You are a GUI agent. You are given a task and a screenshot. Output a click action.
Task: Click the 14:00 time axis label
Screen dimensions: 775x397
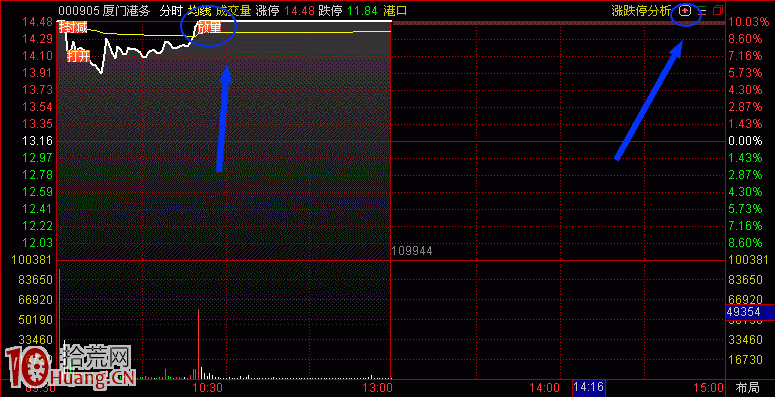[546, 387]
